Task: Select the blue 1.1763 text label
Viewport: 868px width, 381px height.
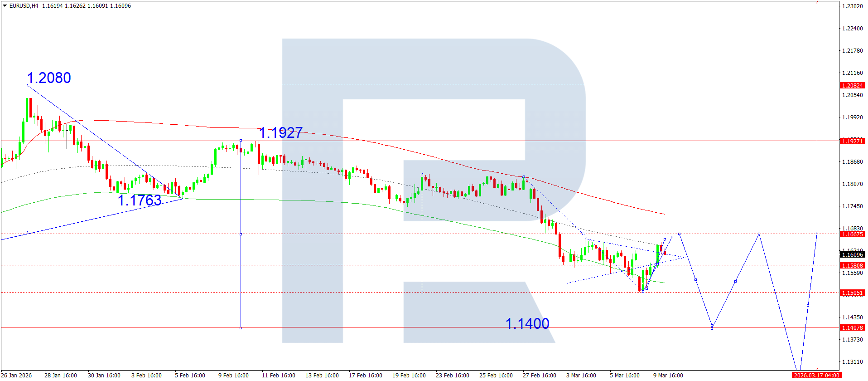Action: [140, 200]
